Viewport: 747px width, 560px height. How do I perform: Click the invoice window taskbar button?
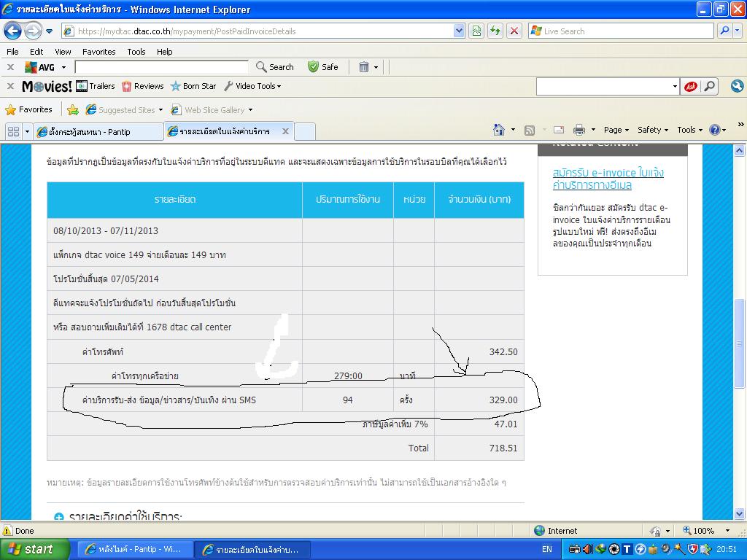tap(252, 549)
